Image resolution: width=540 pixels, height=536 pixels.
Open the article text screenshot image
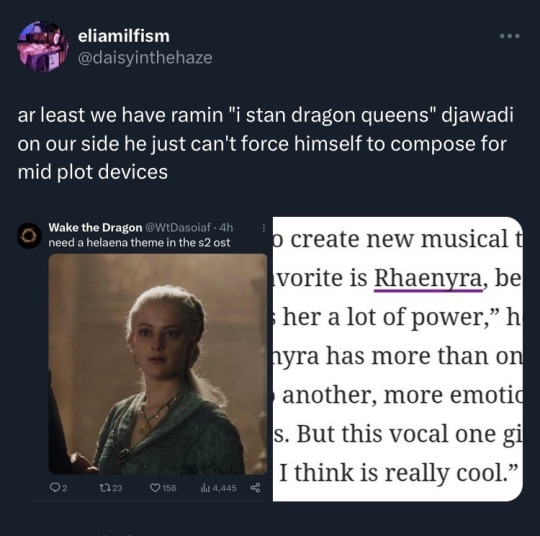click(398, 359)
